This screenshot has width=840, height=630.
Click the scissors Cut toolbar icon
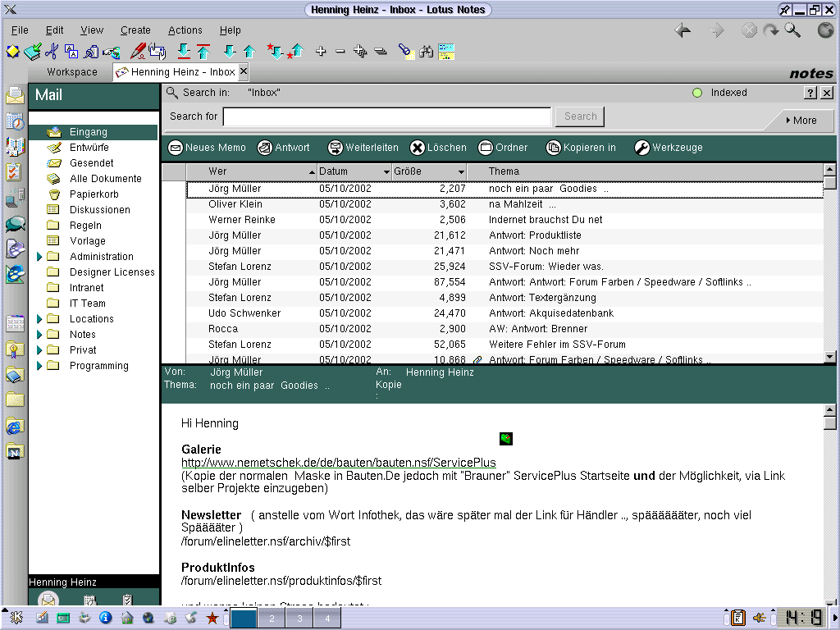point(52,52)
